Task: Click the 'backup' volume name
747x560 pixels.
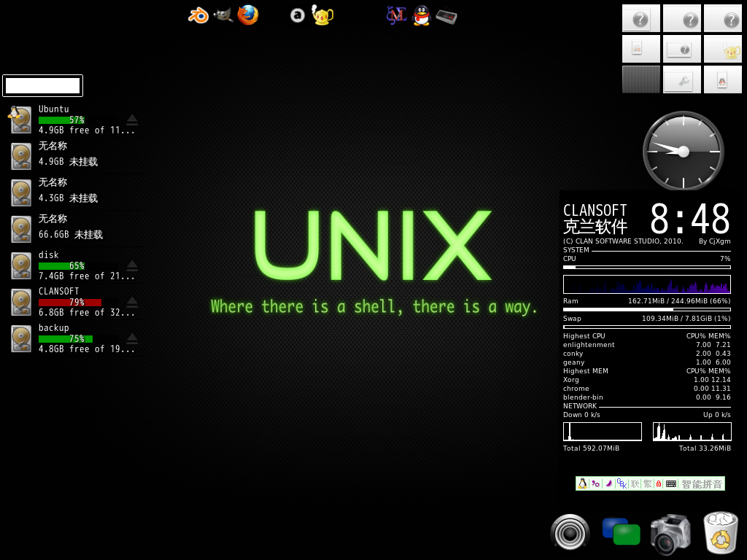Action: coord(54,327)
